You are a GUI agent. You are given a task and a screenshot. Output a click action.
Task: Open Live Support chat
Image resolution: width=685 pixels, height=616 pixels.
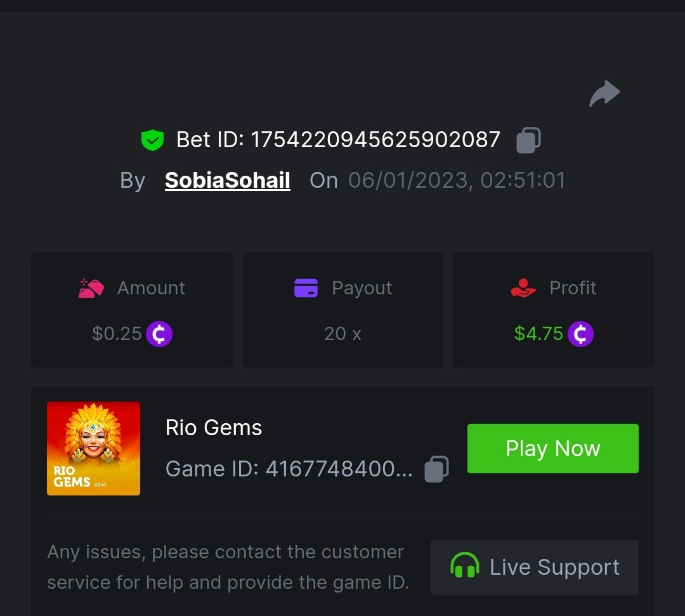(534, 567)
